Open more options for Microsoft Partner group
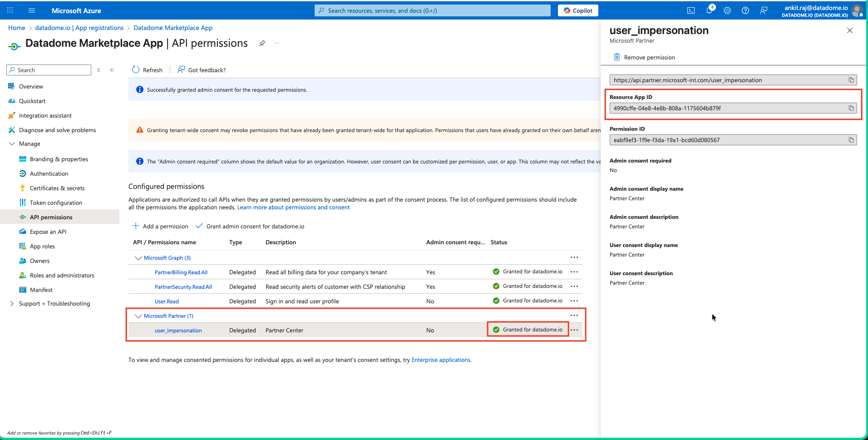The height and width of the screenshot is (440, 868). [x=574, y=316]
